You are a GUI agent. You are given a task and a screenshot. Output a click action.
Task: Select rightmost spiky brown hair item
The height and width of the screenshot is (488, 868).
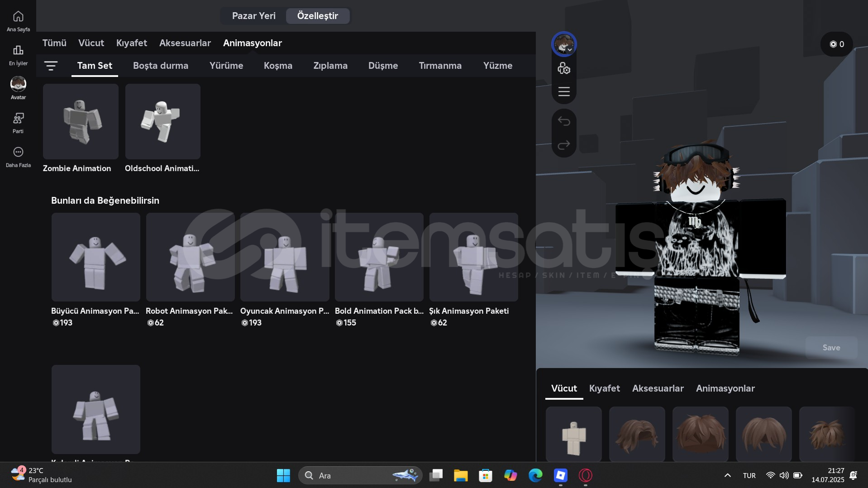[827, 434]
